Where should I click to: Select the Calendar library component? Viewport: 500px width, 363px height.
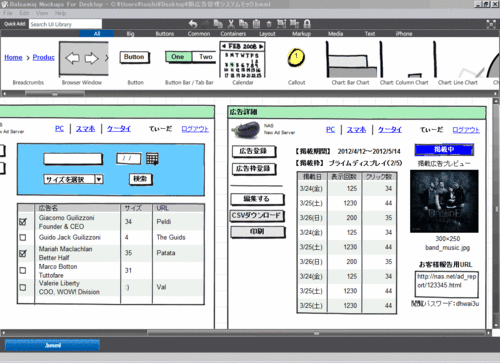point(243,63)
